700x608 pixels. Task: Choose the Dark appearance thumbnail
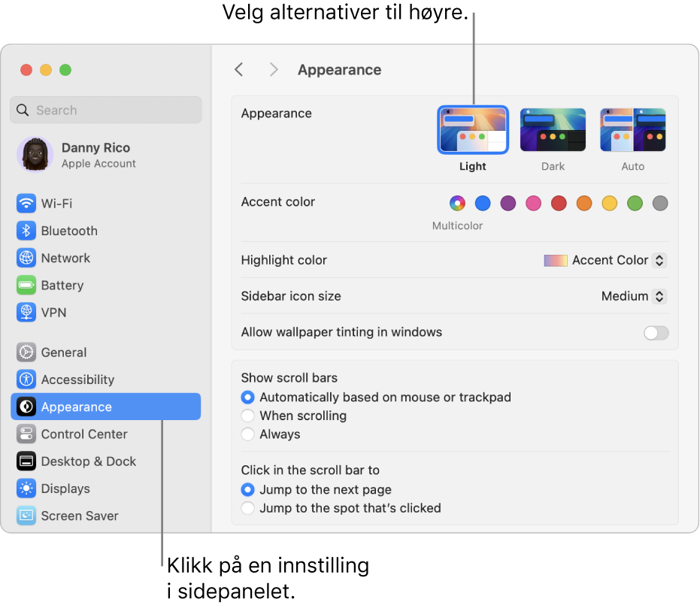553,129
